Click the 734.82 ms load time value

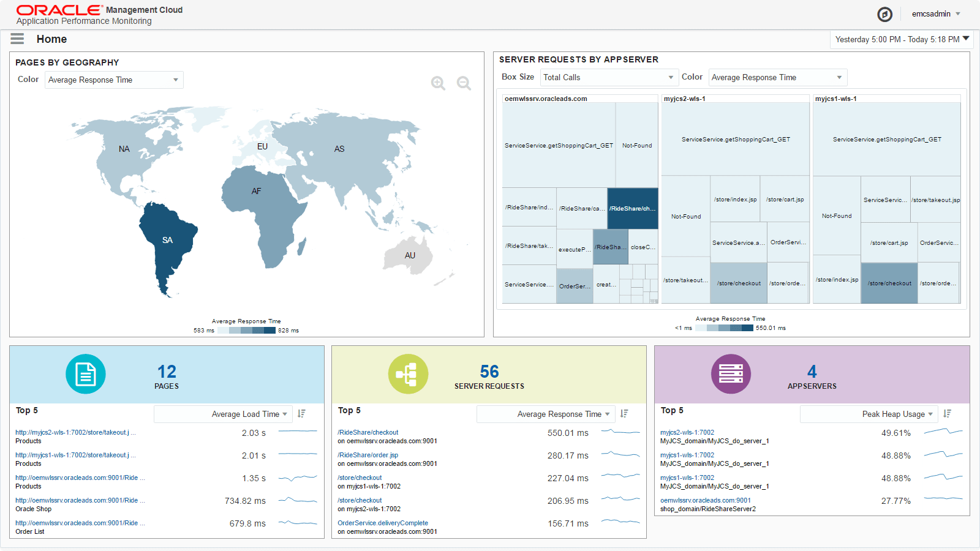[x=245, y=501]
